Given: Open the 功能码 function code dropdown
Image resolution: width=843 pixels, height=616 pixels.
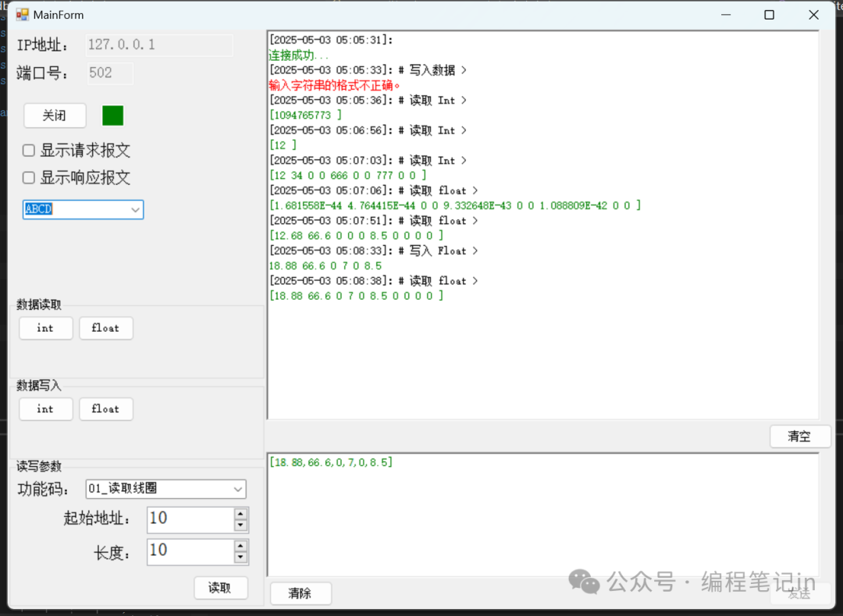Looking at the screenshot, I should (238, 489).
